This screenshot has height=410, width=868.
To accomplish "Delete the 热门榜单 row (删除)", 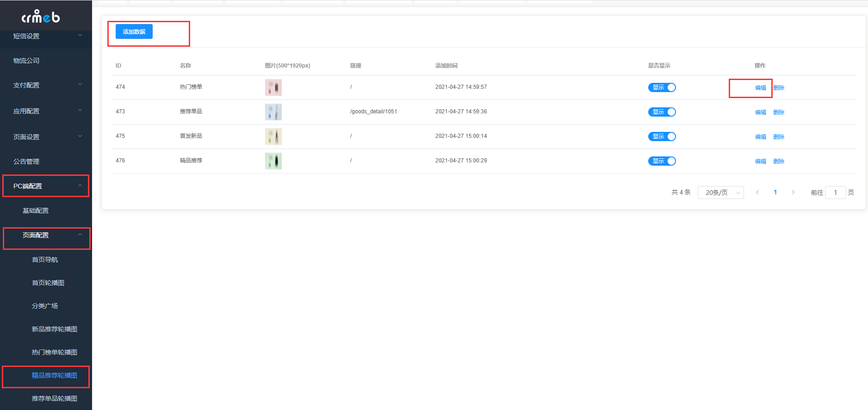I will click(779, 87).
